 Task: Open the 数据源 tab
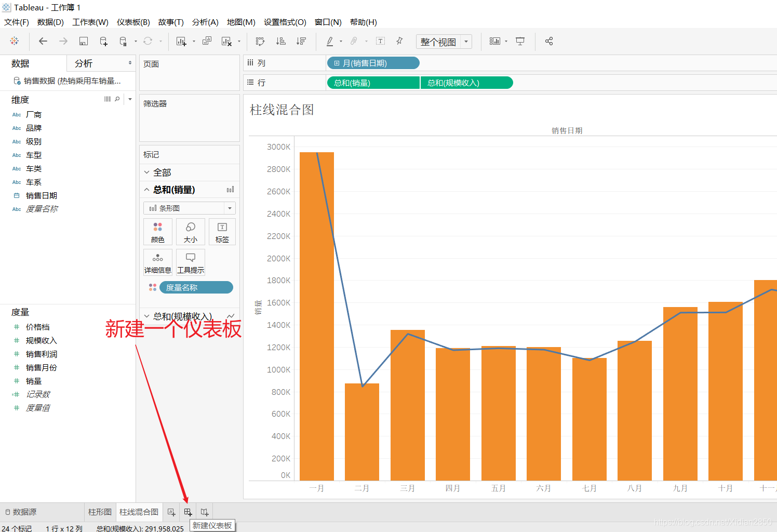point(21,512)
